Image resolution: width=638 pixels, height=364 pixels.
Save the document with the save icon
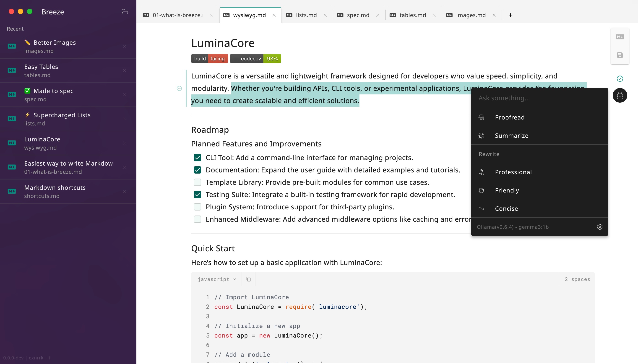620,55
